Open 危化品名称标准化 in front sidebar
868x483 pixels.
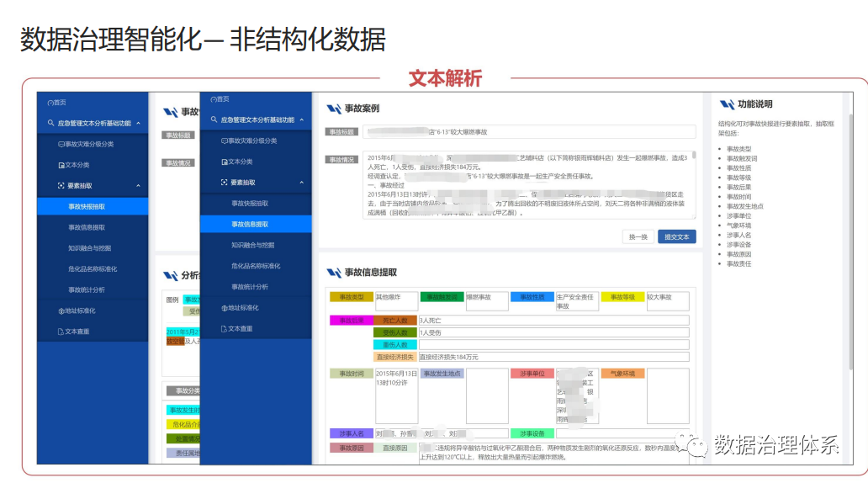256,266
